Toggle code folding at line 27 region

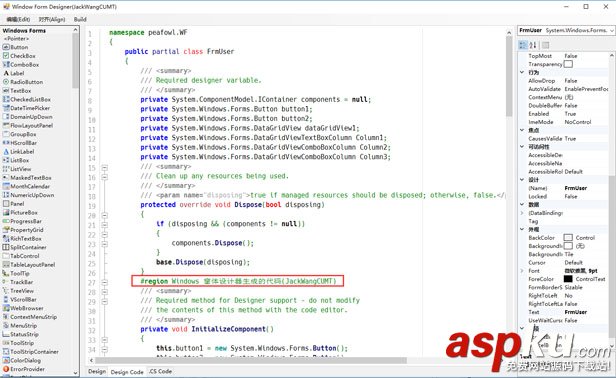(104, 282)
